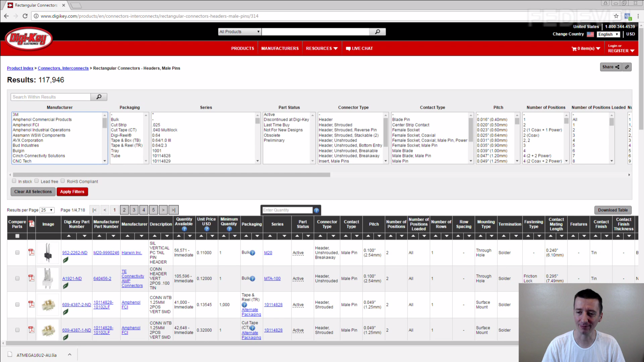This screenshot has width=644, height=362.
Task: Tick the RoHS Compliant checkbox
Action: coord(63,181)
